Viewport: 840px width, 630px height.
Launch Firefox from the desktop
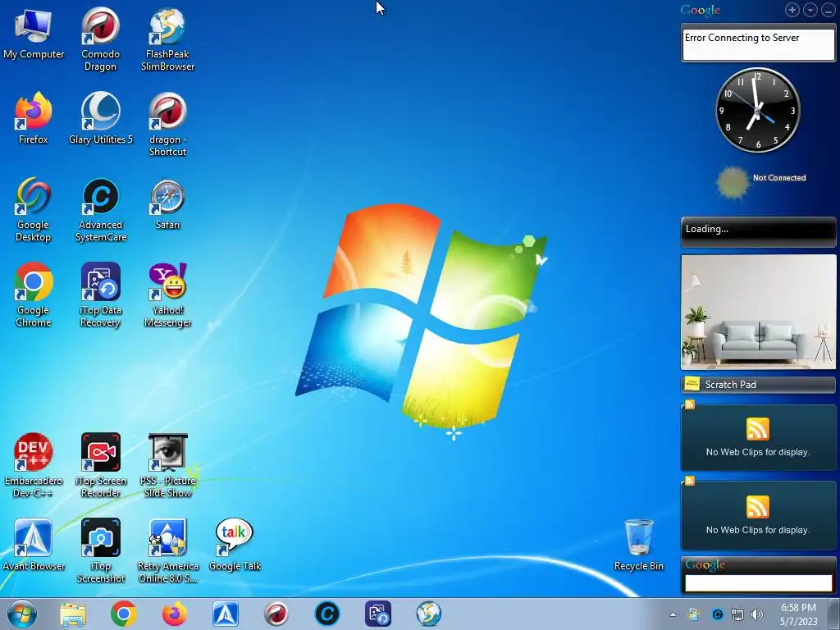[x=33, y=118]
